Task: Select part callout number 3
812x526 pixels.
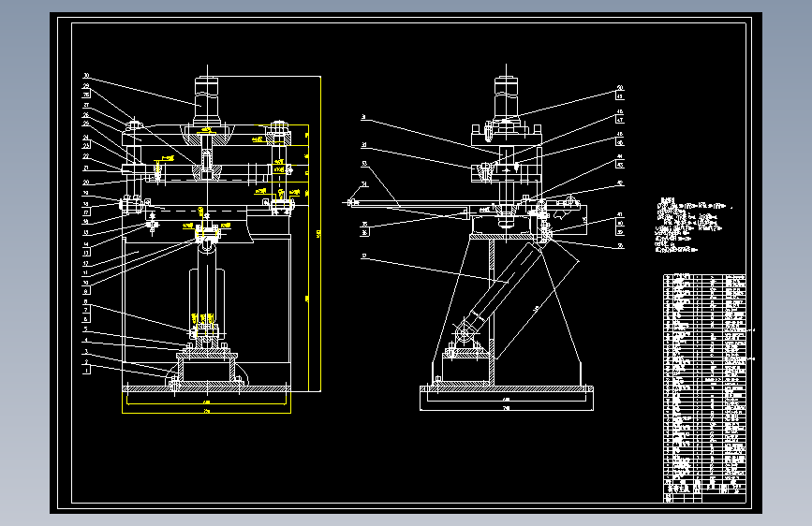Action: 86,352
